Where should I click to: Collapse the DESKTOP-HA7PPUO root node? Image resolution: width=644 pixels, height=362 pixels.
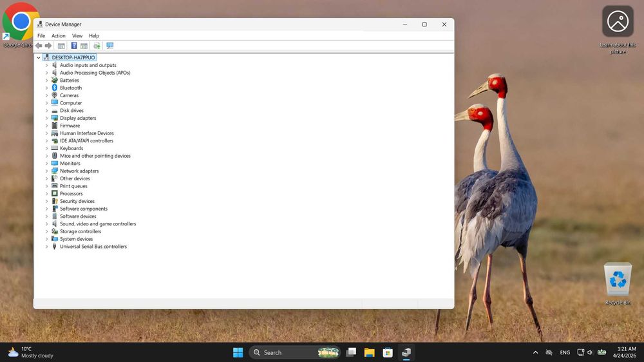(x=39, y=57)
